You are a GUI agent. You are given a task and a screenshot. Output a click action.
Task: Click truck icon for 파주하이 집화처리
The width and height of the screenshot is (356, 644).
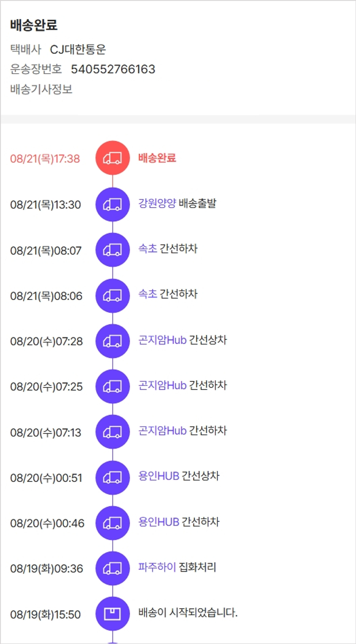pyautogui.click(x=112, y=568)
